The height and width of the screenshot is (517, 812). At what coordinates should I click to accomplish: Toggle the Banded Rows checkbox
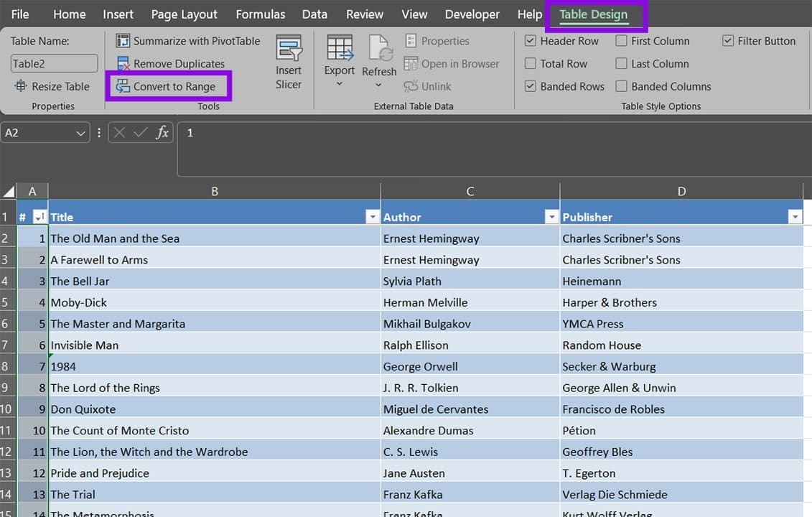531,86
